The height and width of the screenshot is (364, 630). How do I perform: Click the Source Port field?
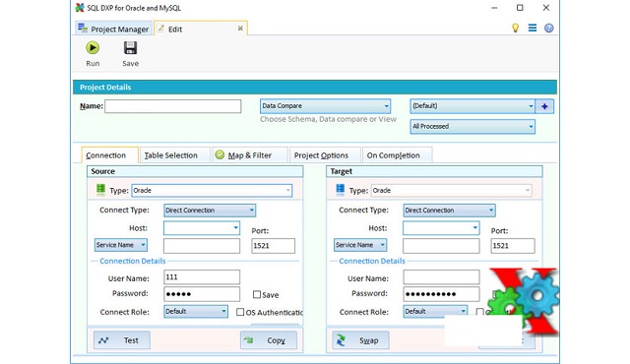[x=274, y=246]
